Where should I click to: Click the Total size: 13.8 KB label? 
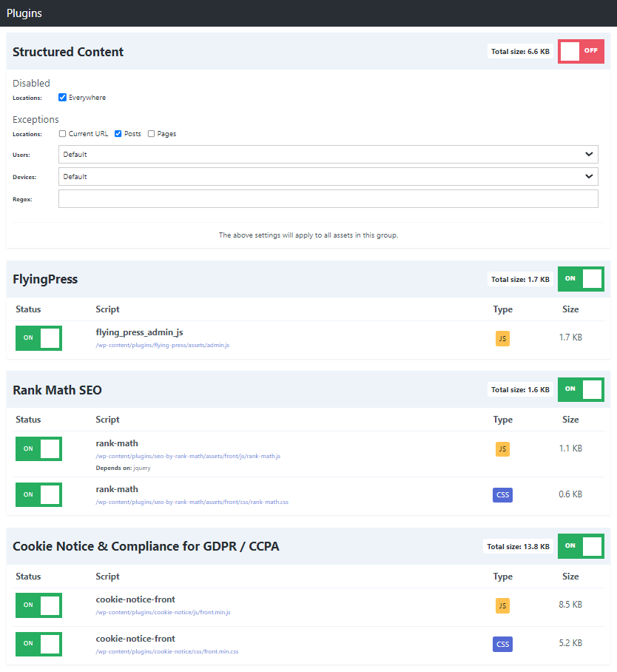(x=518, y=546)
